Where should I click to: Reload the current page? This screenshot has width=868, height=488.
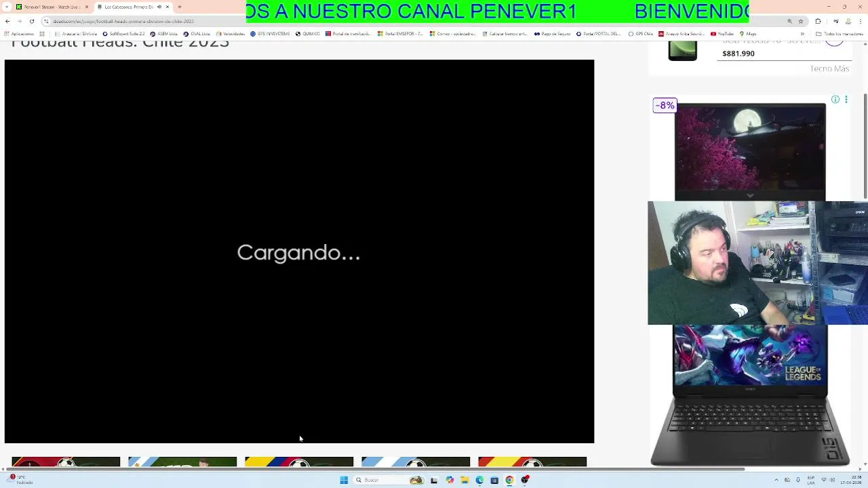coord(31,21)
